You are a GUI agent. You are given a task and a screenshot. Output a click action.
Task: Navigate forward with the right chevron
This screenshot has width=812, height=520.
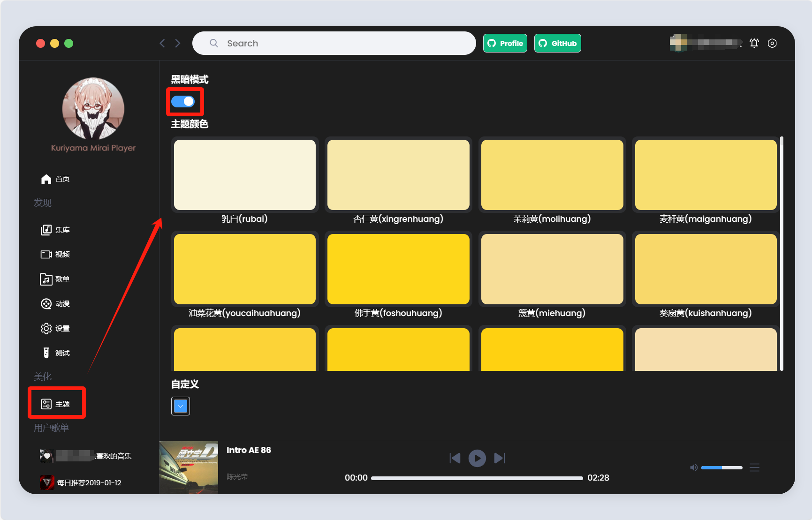click(178, 43)
